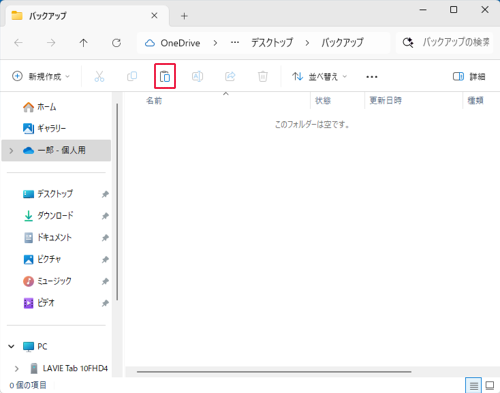The image size is (500, 393).
Task: Click the pin icon beside ドキュメント
Action: 105,238
